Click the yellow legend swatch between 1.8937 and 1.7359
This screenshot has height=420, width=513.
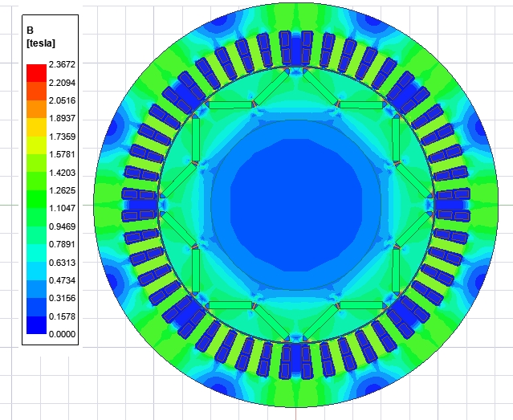tap(36, 127)
